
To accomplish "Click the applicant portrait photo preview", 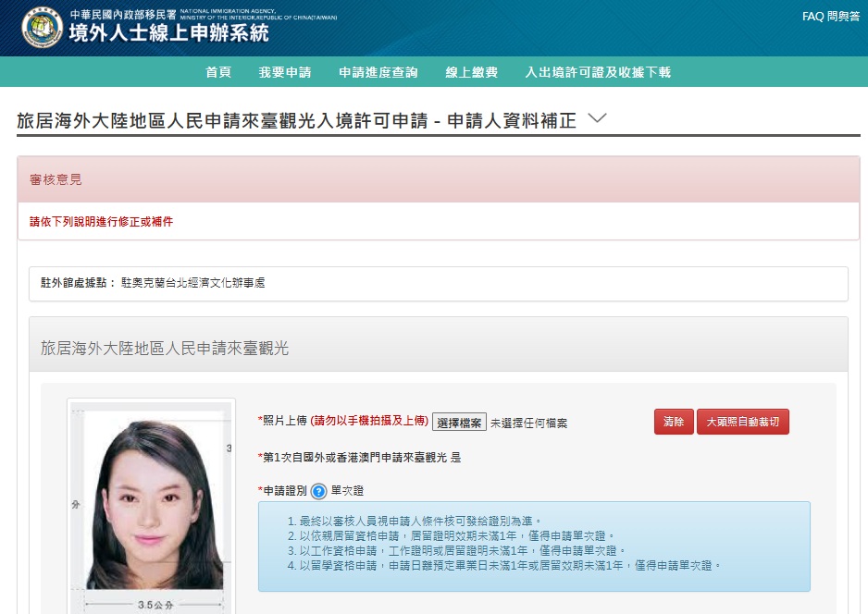I will (152, 504).
